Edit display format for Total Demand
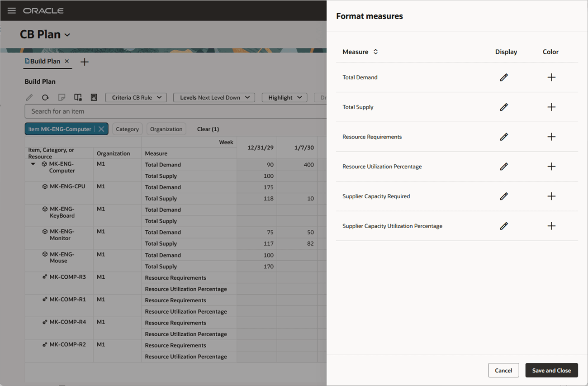Image resolution: width=588 pixels, height=386 pixels. [x=504, y=77]
